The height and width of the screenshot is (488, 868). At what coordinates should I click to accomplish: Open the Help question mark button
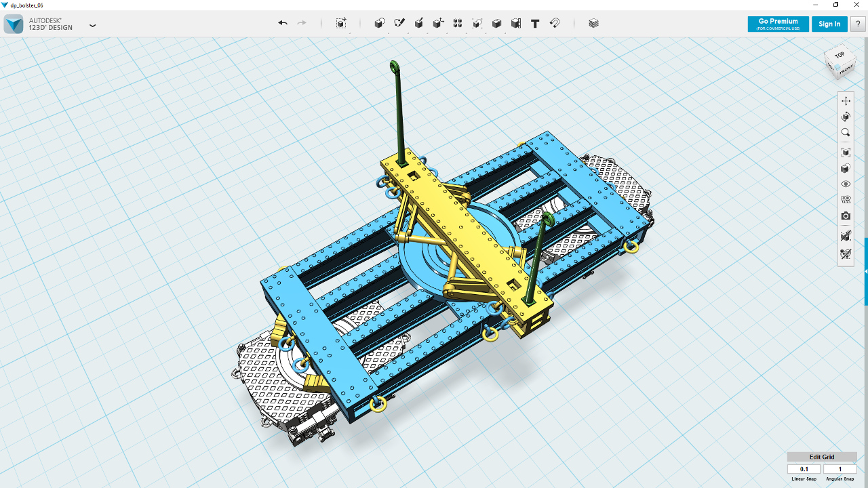(858, 24)
